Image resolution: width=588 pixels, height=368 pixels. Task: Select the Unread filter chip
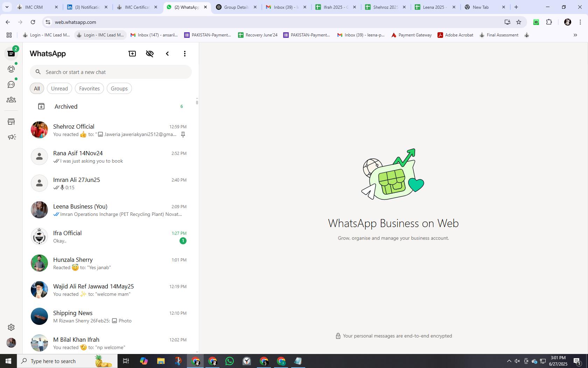pyautogui.click(x=59, y=88)
